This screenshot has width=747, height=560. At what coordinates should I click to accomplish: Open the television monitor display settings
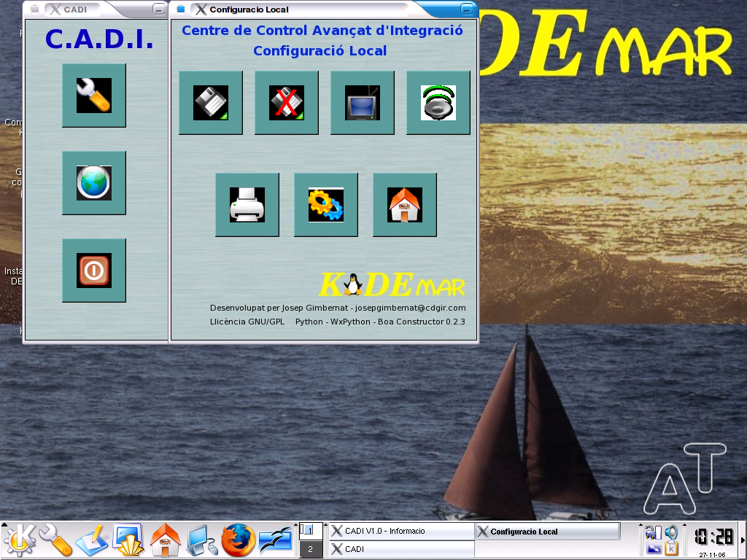(x=363, y=103)
